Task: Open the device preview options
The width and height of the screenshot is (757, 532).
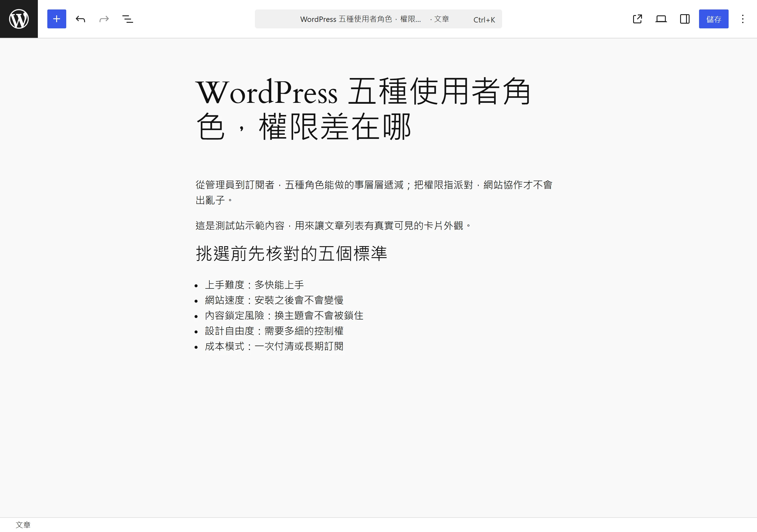Action: pyautogui.click(x=661, y=19)
